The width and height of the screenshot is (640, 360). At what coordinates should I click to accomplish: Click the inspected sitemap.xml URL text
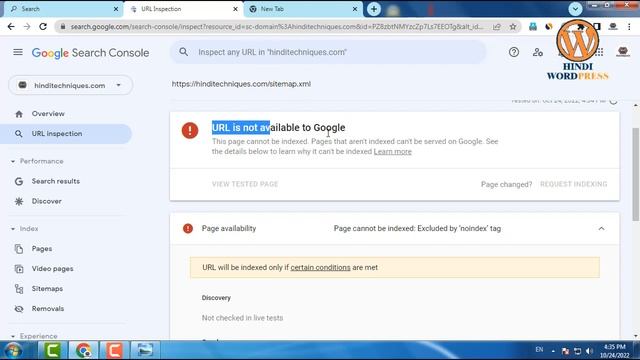pos(241,84)
